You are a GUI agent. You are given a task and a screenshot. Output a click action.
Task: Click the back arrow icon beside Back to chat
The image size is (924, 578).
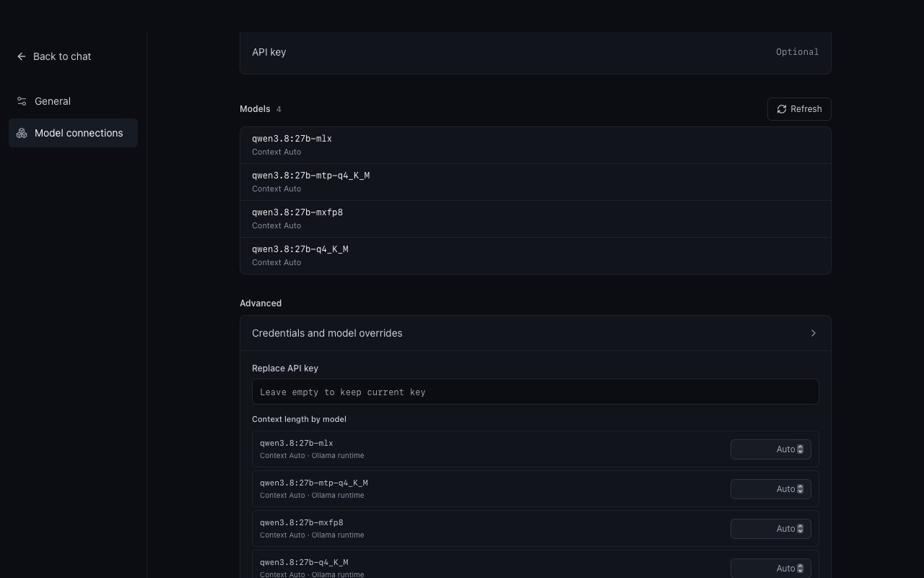point(22,56)
